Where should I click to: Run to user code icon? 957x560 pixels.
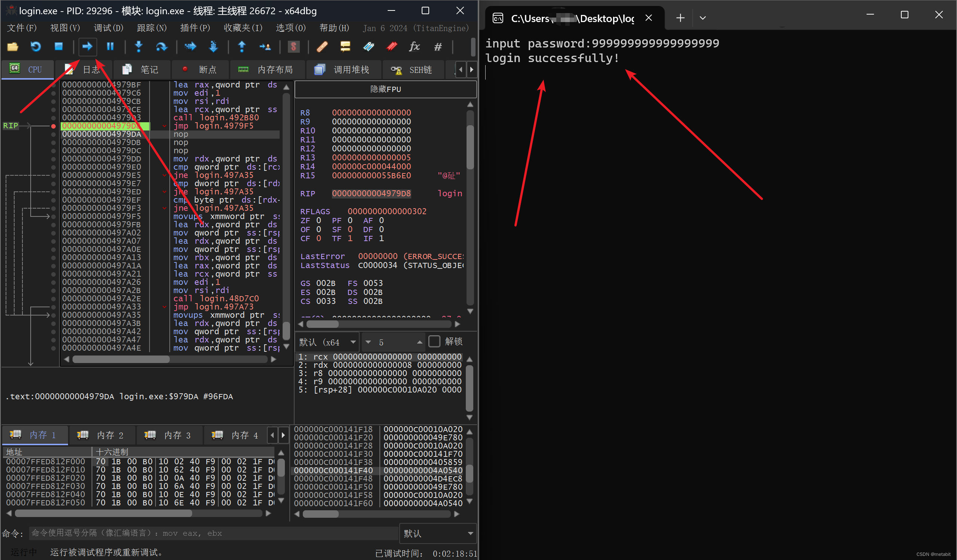point(265,47)
